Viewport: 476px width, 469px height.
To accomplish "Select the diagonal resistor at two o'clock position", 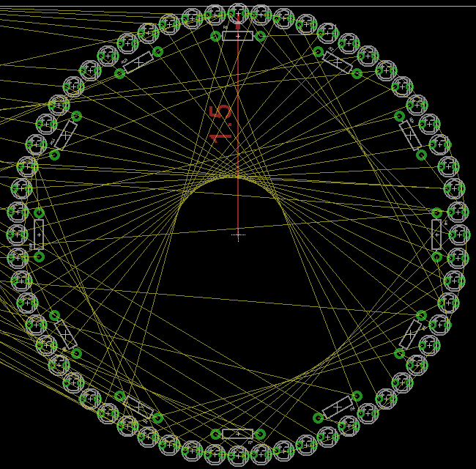I will pyautogui.click(x=410, y=136).
